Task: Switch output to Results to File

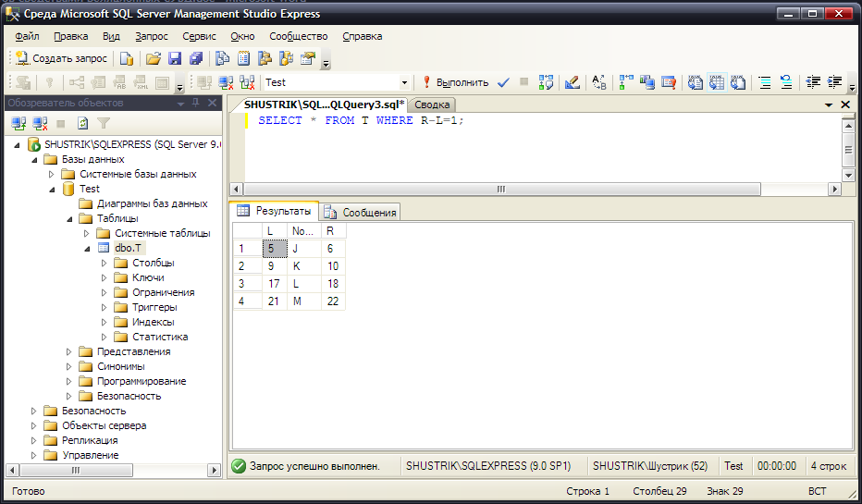Action: click(738, 82)
